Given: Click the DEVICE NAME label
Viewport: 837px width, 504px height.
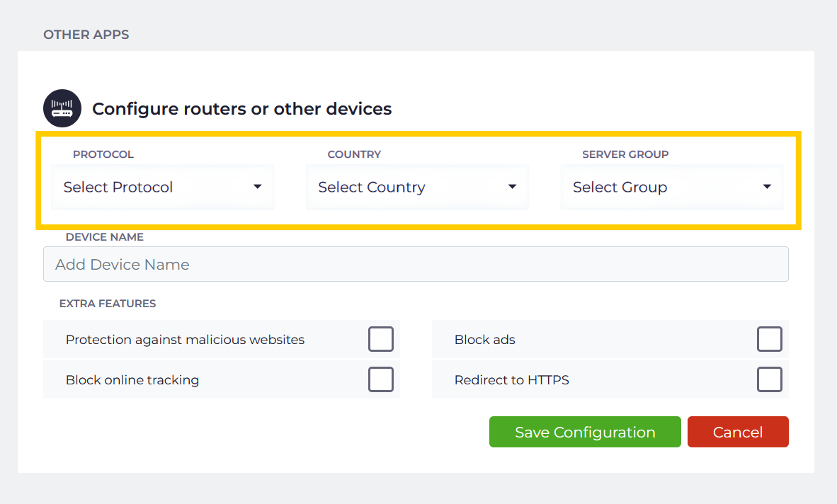Looking at the screenshot, I should point(105,237).
